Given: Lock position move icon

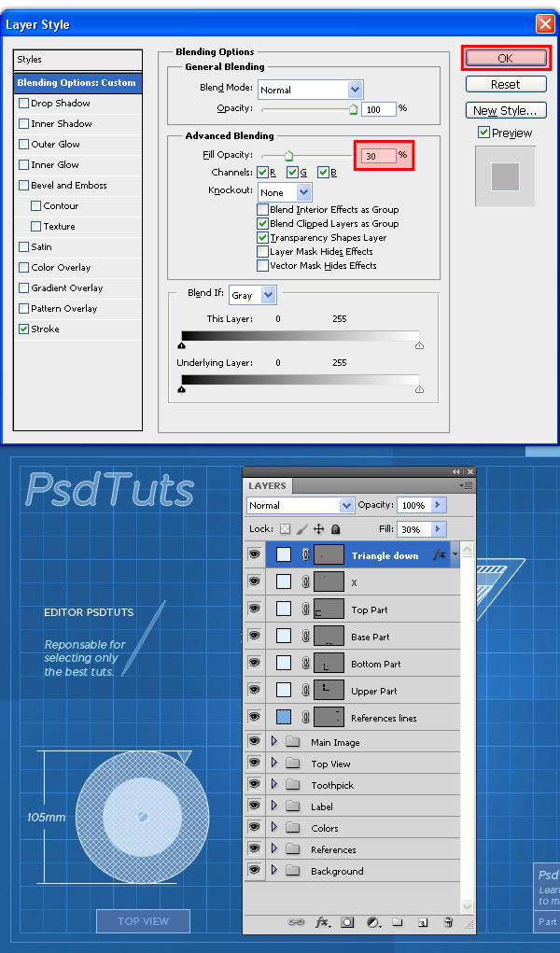Looking at the screenshot, I should (318, 528).
